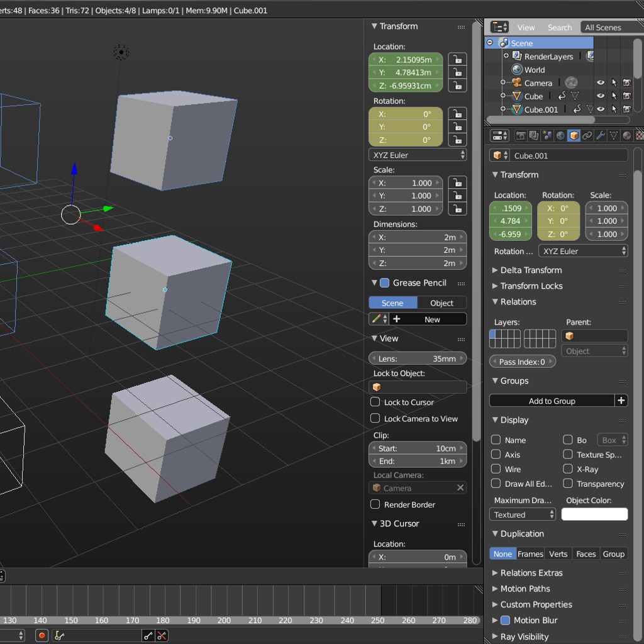Collapse the Scene entry in the outliner
Image resolution: width=644 pixels, height=644 pixels.
490,42
